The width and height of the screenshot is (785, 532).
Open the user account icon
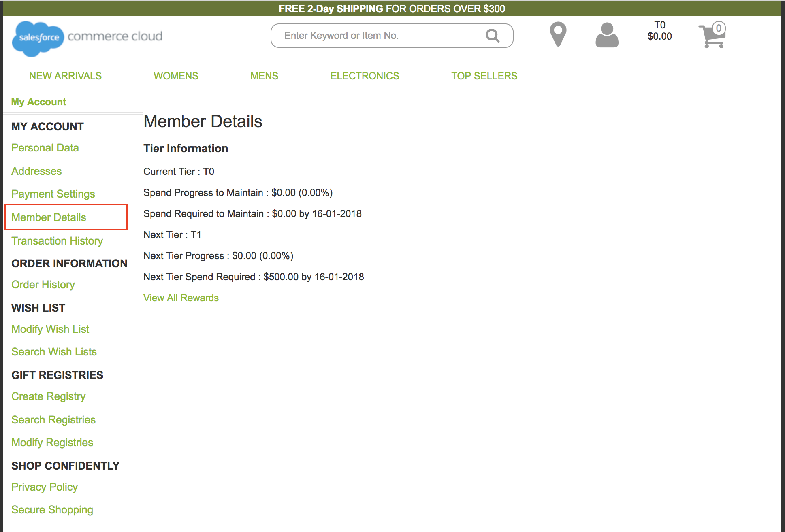pos(607,35)
